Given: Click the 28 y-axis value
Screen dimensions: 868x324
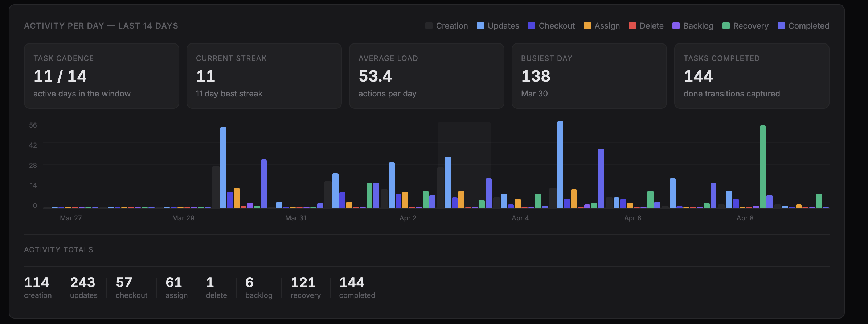Looking at the screenshot, I should pos(33,165).
